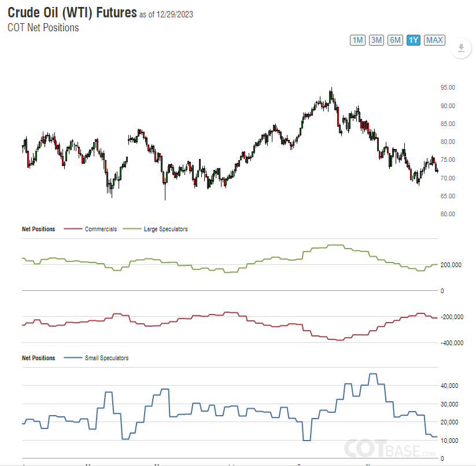Screen dimensions: 476x466
Task: Select the active 1Y range button
Action: (x=413, y=40)
